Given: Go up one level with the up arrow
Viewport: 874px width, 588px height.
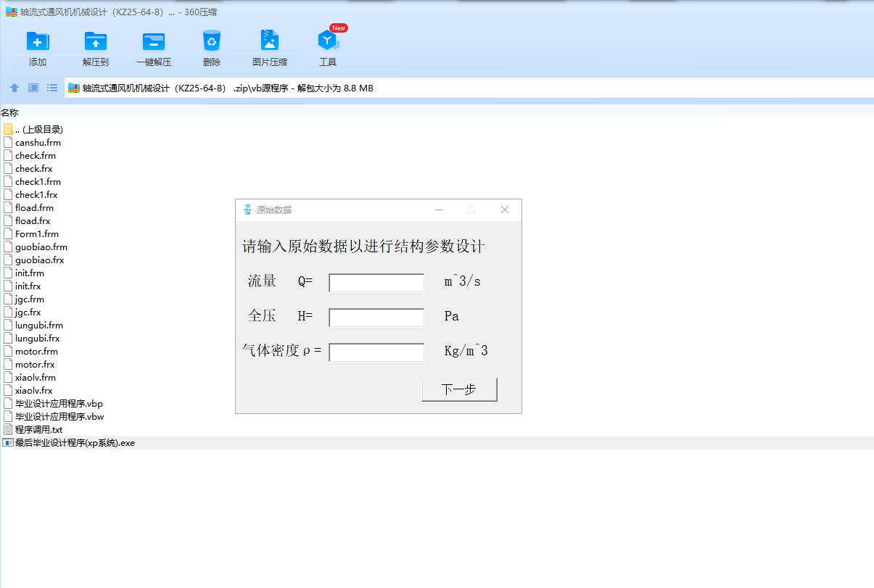Looking at the screenshot, I should click(x=15, y=88).
